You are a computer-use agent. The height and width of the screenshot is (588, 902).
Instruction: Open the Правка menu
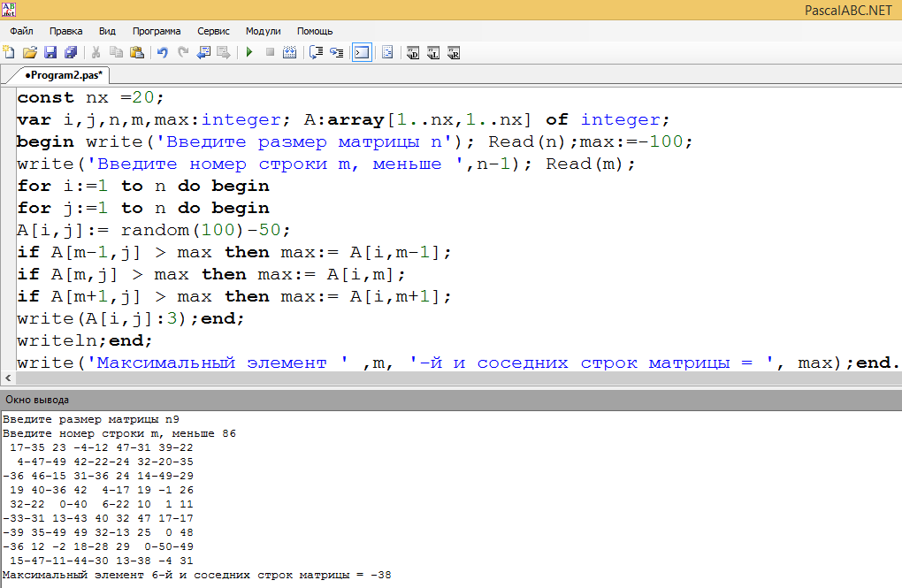pos(66,31)
